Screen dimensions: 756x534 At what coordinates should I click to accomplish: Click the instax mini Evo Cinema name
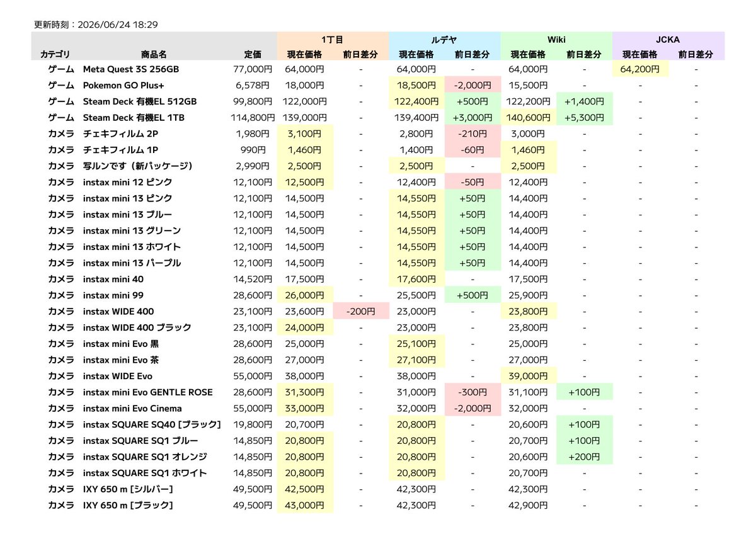coord(132,408)
